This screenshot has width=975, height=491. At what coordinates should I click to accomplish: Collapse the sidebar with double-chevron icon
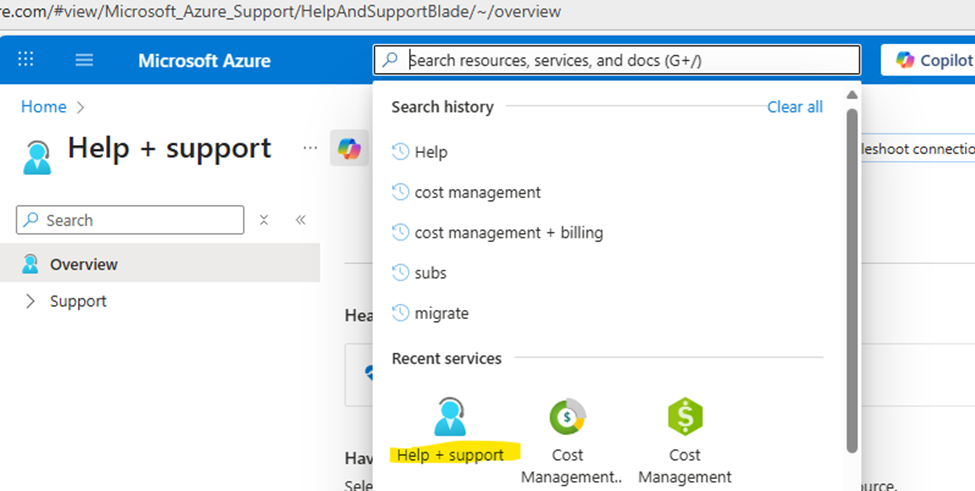pos(301,220)
